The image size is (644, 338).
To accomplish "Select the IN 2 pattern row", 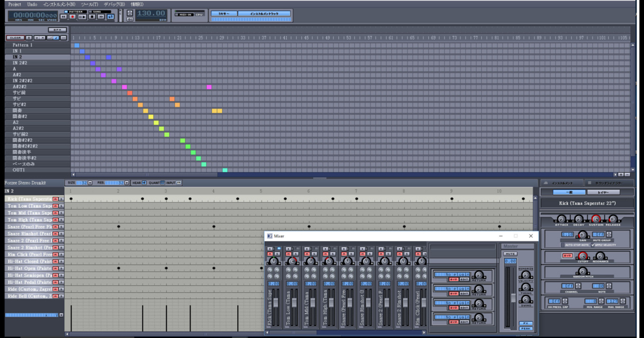I will 37,57.
